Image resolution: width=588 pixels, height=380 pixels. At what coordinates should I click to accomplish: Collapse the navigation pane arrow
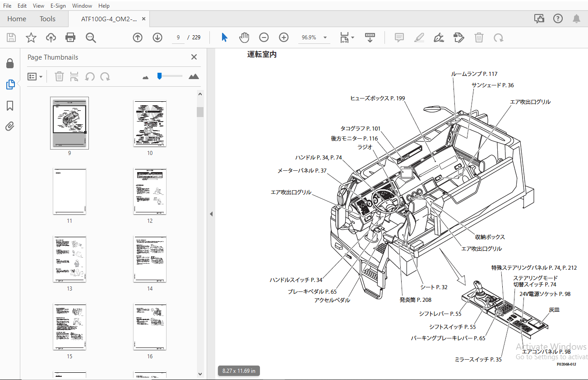211,214
